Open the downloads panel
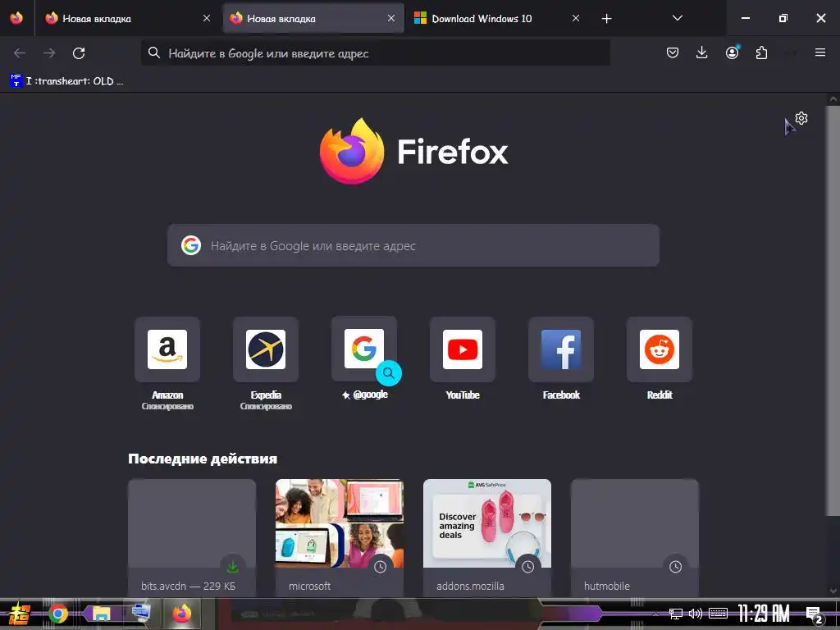This screenshot has width=840, height=630. (702, 52)
